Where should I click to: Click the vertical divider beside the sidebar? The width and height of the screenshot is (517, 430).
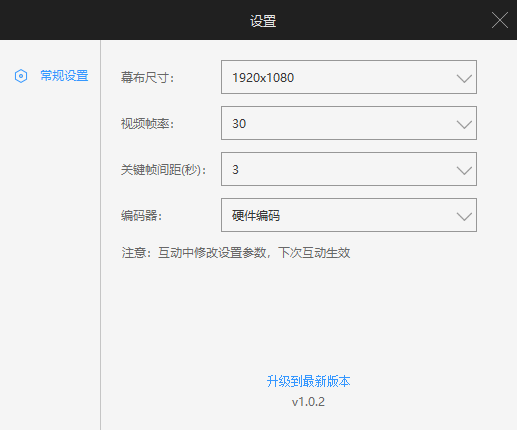(x=100, y=235)
